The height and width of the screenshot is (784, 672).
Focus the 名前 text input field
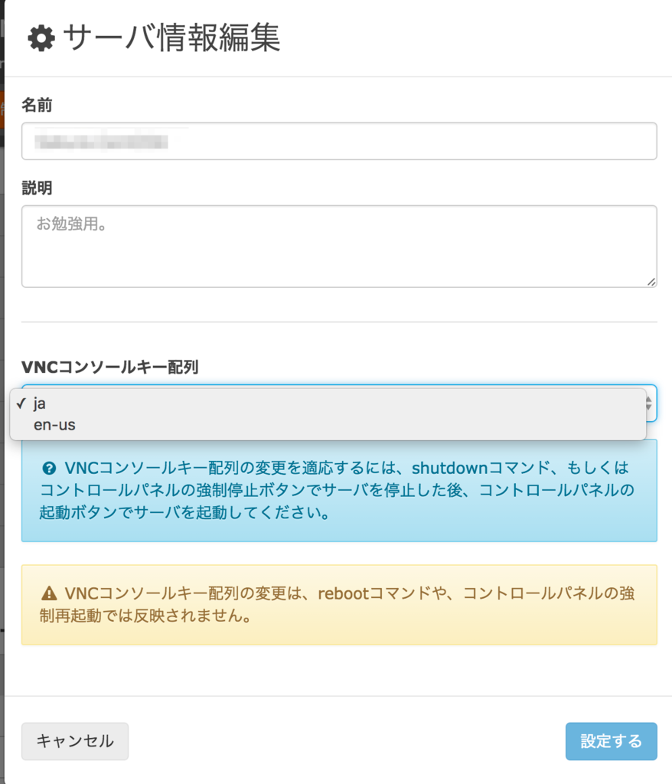coord(339,142)
